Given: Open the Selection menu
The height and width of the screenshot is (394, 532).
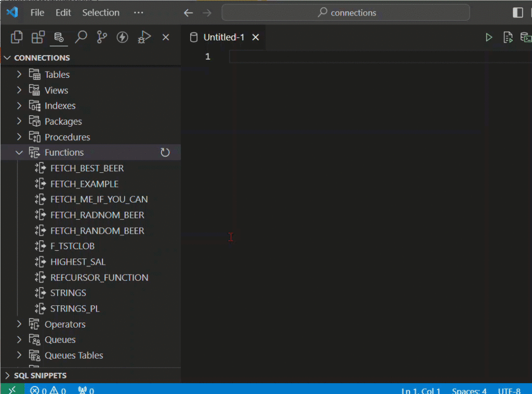Looking at the screenshot, I should point(101,12).
